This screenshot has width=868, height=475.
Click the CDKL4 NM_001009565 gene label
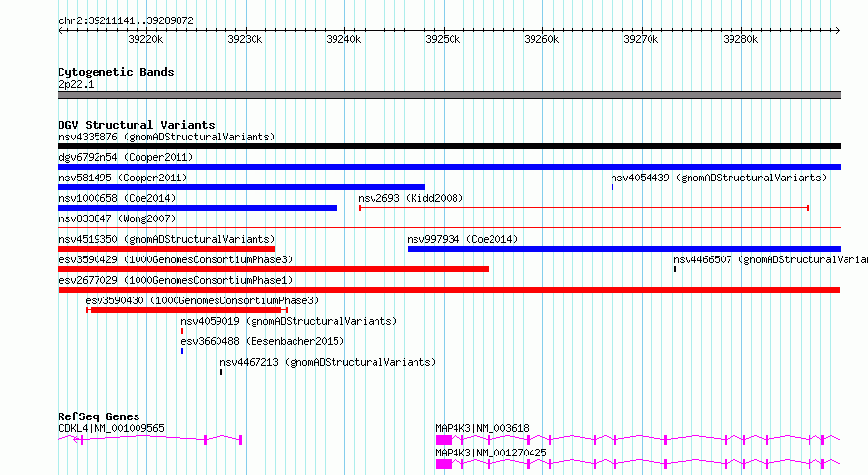pyautogui.click(x=111, y=428)
